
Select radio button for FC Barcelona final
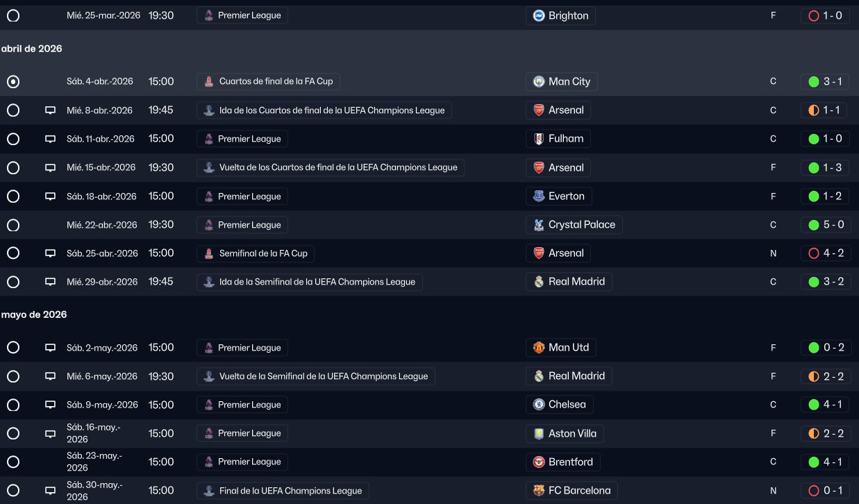[13, 491]
